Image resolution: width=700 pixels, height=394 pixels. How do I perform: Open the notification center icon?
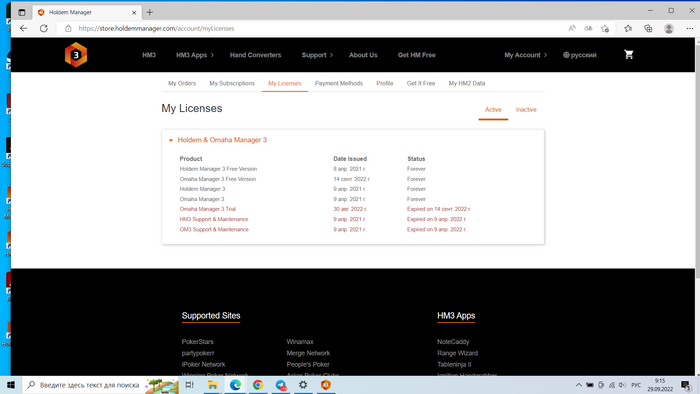pos(686,385)
